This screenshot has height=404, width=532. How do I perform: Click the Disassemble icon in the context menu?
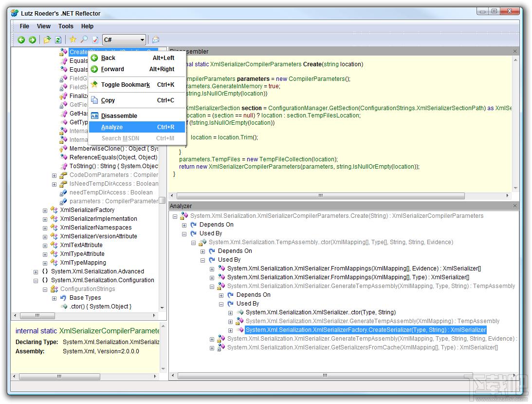coord(94,116)
